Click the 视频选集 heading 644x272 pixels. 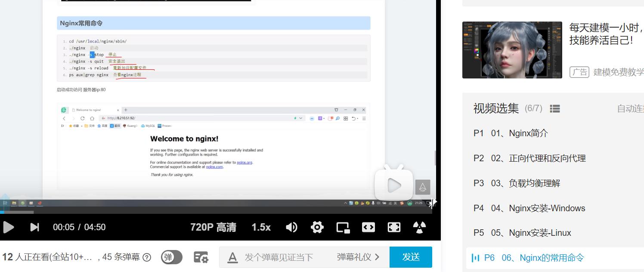click(x=496, y=108)
